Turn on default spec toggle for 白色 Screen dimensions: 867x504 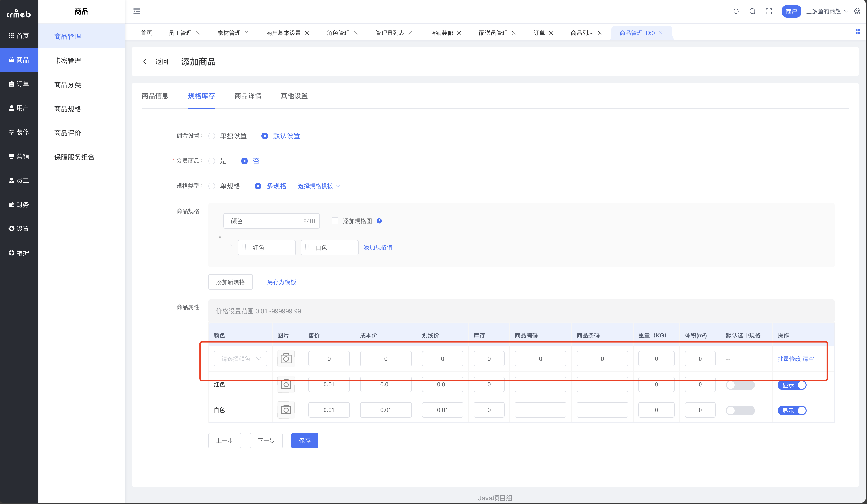coord(740,411)
